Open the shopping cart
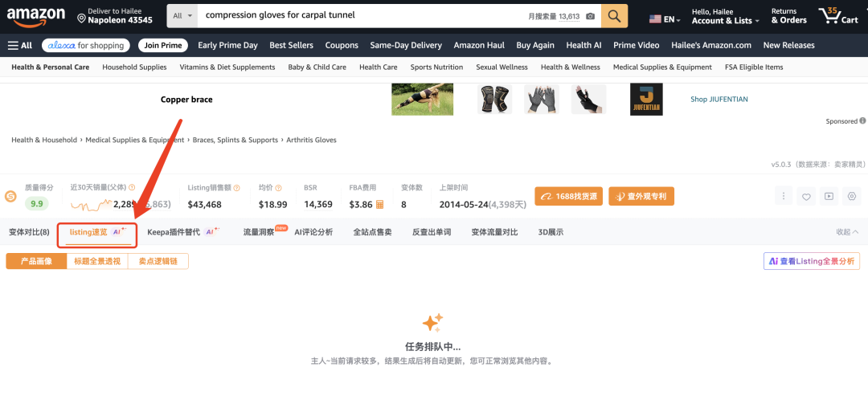Image resolution: width=868 pixels, height=404 pixels. pyautogui.click(x=838, y=16)
